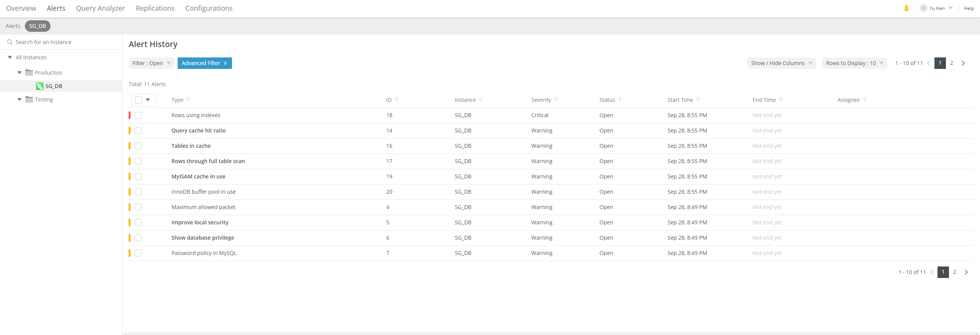This screenshot has width=980, height=335.
Task: Open the Filter: Open dropdown
Action: (151, 63)
